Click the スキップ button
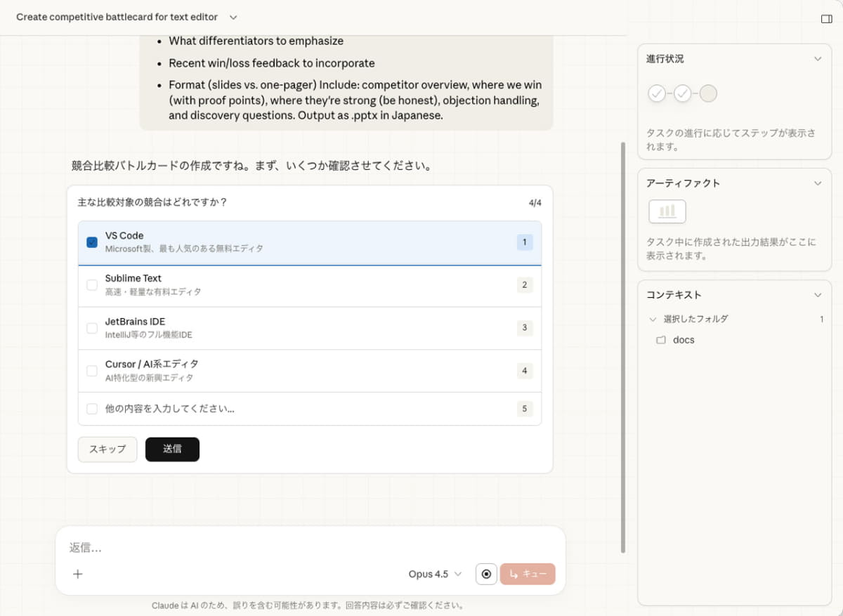This screenshot has height=616, width=843. tap(107, 450)
